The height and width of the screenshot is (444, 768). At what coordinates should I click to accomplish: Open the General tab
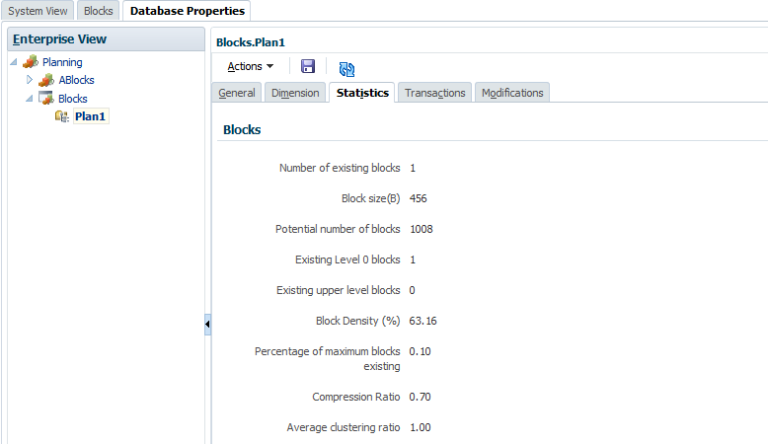(x=237, y=93)
